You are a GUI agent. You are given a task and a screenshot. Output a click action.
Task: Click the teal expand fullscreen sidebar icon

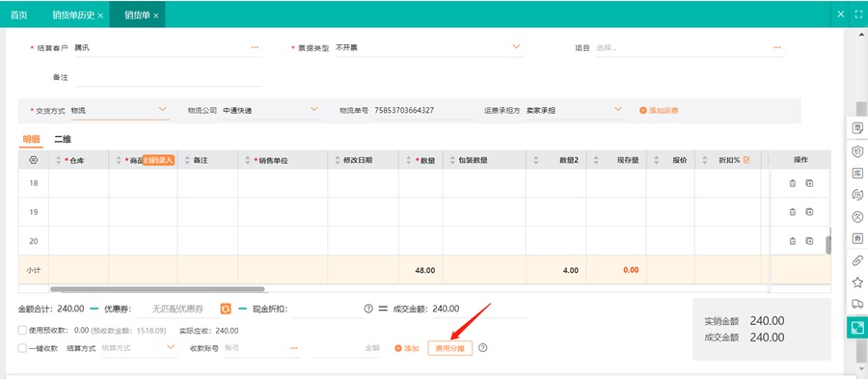coord(857,327)
